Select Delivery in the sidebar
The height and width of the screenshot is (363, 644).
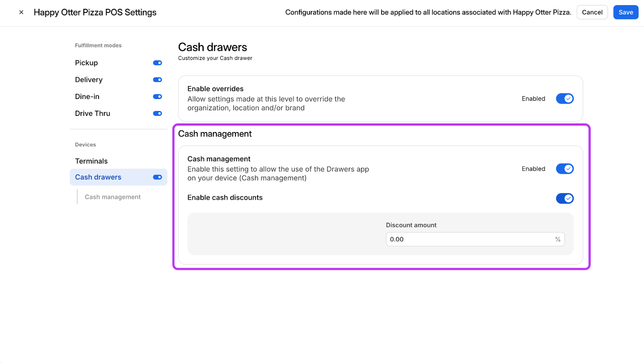click(89, 80)
